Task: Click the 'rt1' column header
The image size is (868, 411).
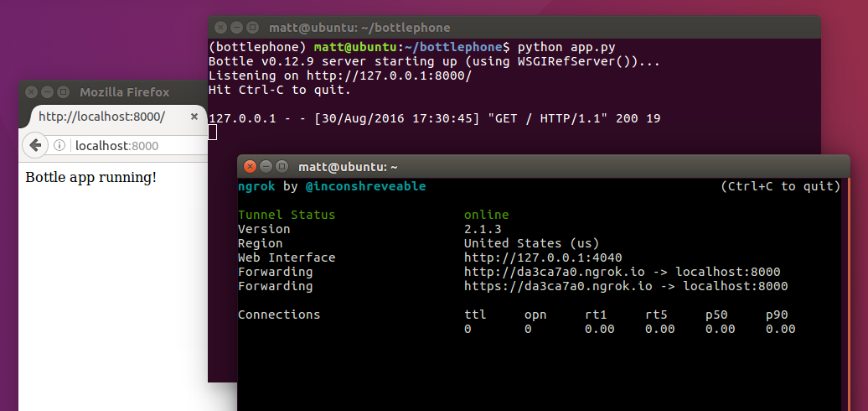Action: 597,315
